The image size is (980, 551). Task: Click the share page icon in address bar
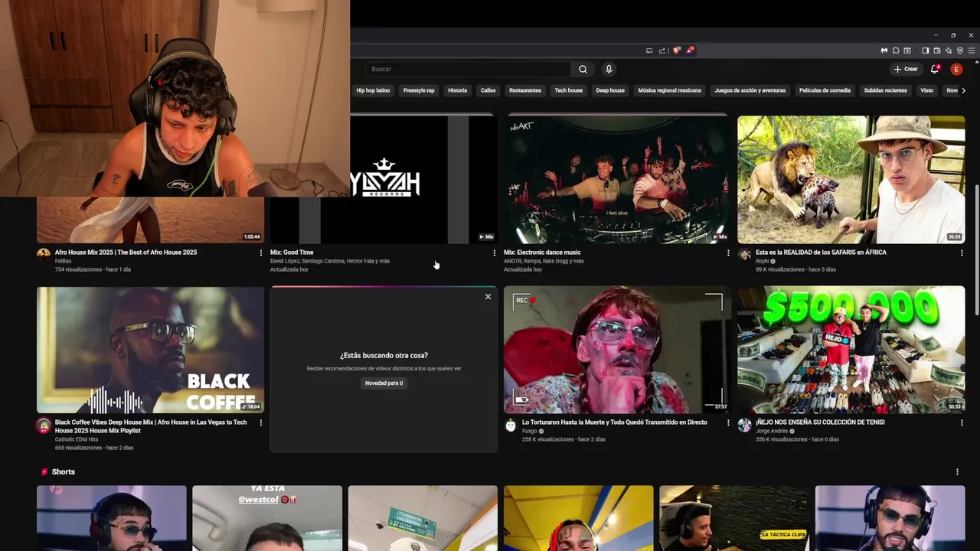662,51
